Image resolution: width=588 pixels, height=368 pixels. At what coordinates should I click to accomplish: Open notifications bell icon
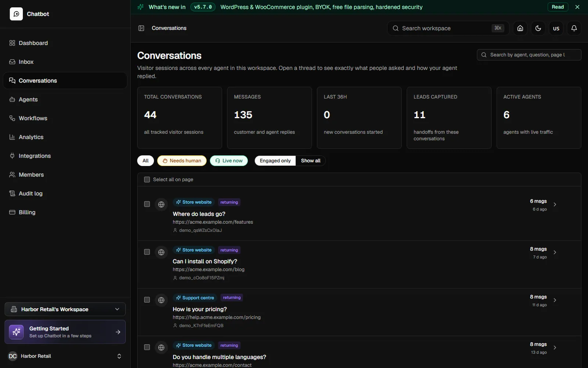pyautogui.click(x=574, y=28)
